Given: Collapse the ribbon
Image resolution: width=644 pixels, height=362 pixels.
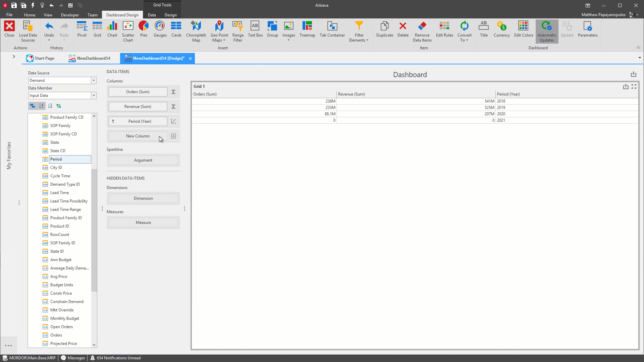Looking at the screenshot, I should (x=638, y=48).
